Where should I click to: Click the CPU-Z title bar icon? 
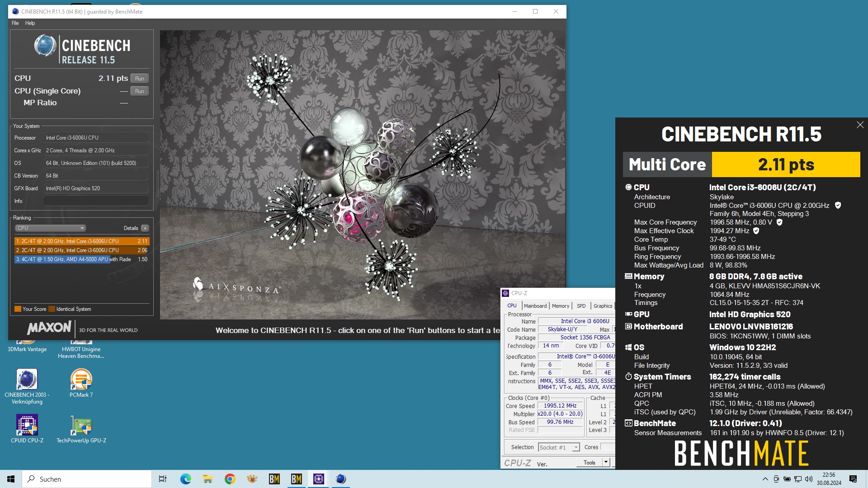[x=505, y=293]
